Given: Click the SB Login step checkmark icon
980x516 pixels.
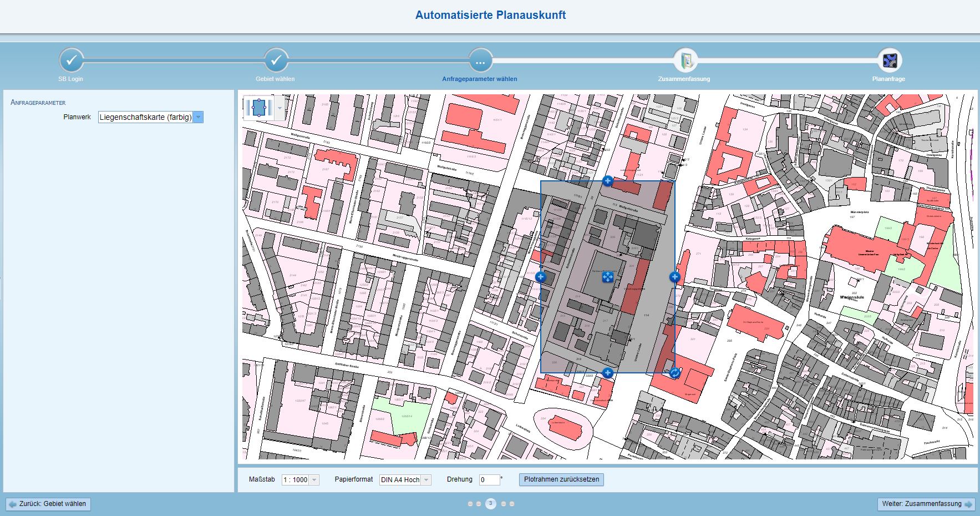Looking at the screenshot, I should click(x=71, y=61).
